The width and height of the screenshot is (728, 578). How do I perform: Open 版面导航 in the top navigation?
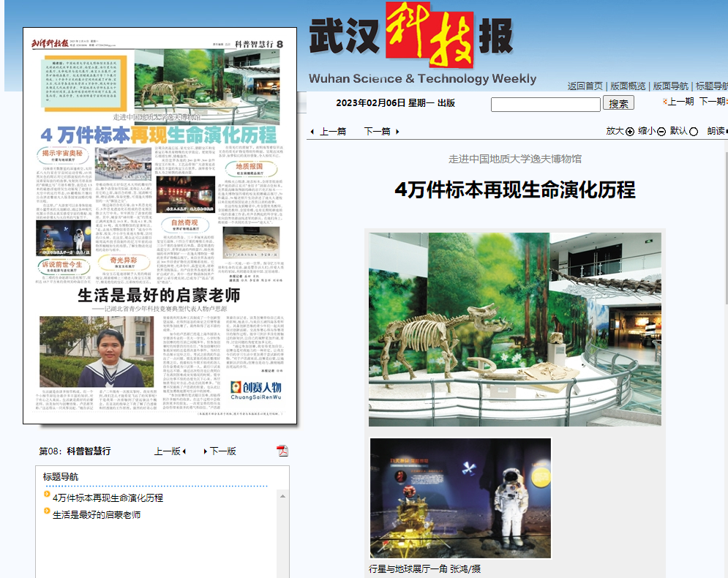[670, 86]
